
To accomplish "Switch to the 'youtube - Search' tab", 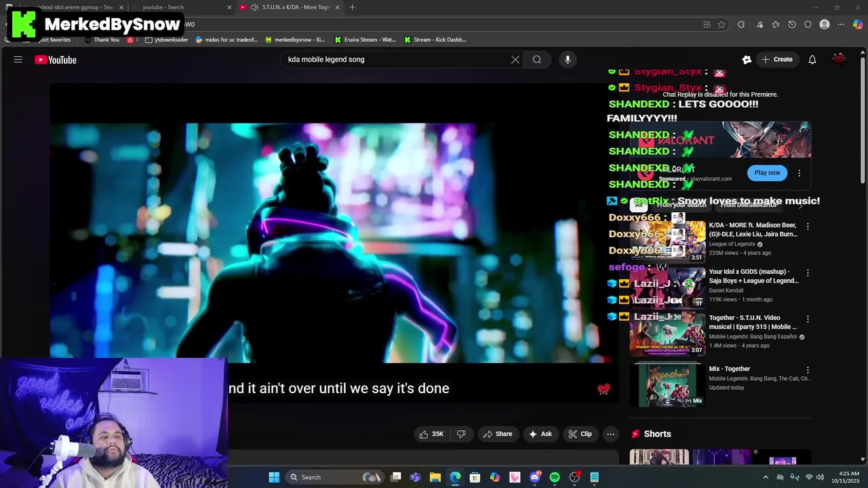I will click(176, 7).
